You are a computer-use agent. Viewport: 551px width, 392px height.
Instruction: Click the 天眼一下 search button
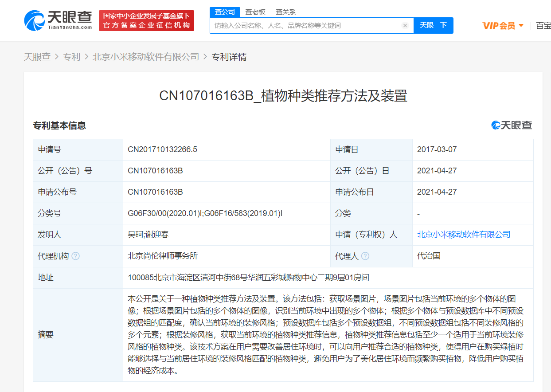433,25
